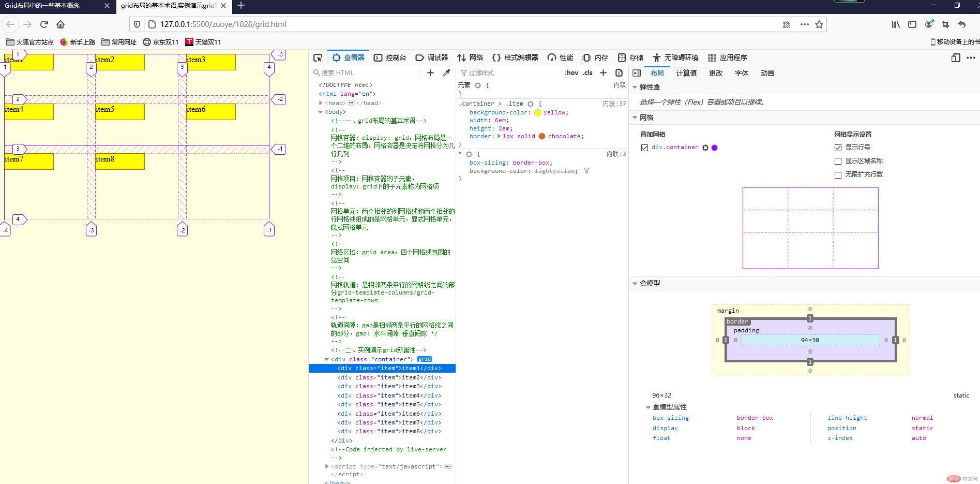Add a new node with the plus icon beside HTML search
The width and height of the screenshot is (980, 484).
pyautogui.click(x=430, y=73)
